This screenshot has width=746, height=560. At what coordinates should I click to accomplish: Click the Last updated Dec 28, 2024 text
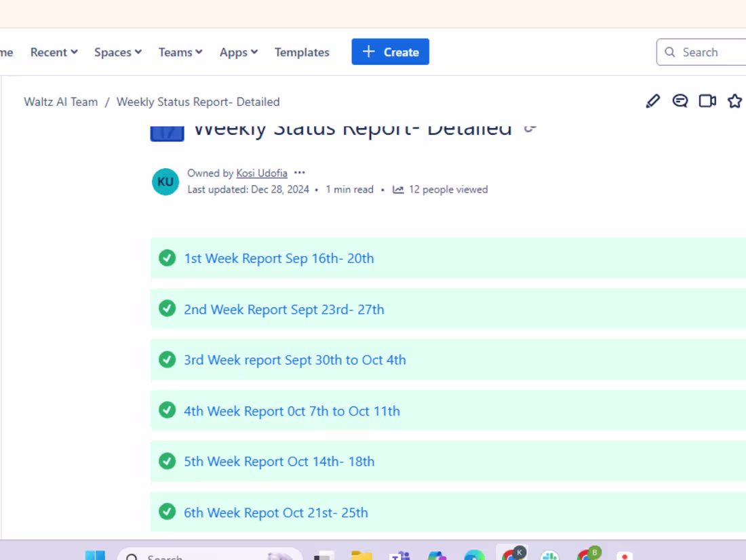click(x=248, y=189)
